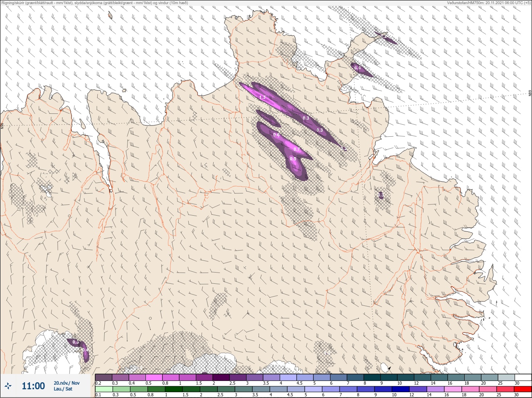Click darkest green rain-scale swatch starting at 1
Screen dimensions: 532x398
point(173,389)
